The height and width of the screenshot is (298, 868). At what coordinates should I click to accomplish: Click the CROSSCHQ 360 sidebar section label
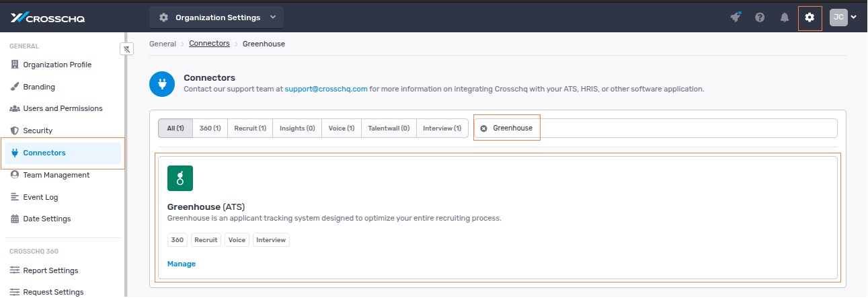point(34,252)
